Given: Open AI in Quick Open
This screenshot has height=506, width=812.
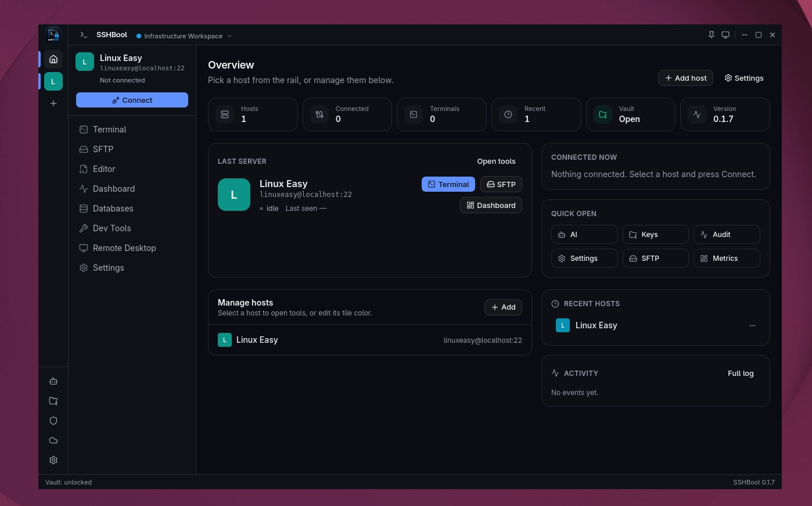Looking at the screenshot, I should [x=584, y=235].
